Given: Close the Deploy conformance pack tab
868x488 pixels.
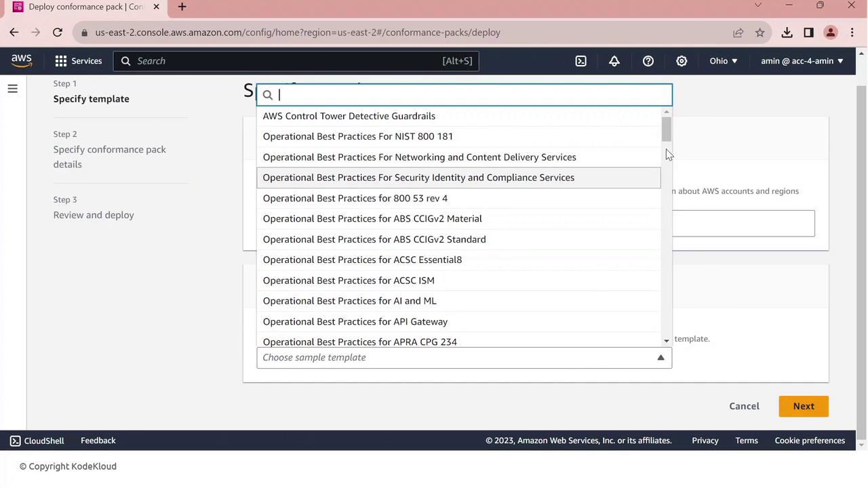Looking at the screenshot, I should coord(156,7).
